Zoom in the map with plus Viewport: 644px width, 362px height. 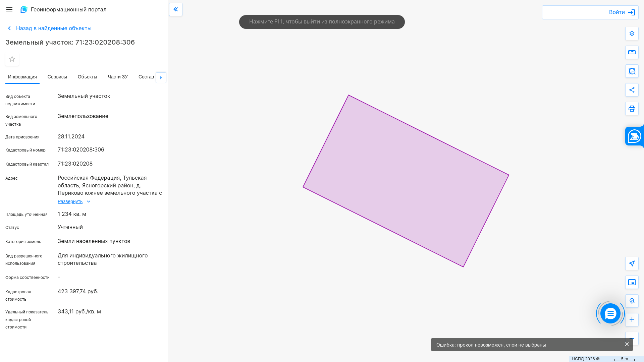click(632, 320)
